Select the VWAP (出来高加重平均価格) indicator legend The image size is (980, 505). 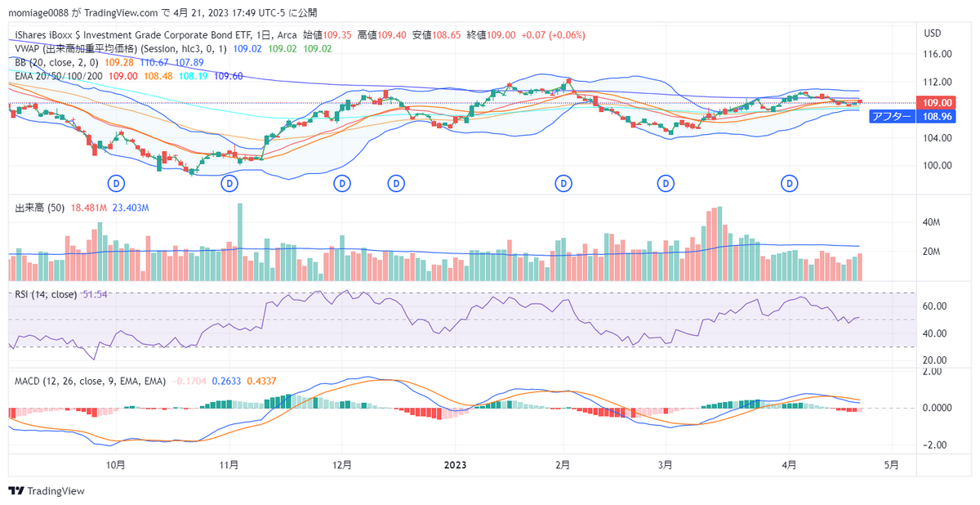coord(121,48)
